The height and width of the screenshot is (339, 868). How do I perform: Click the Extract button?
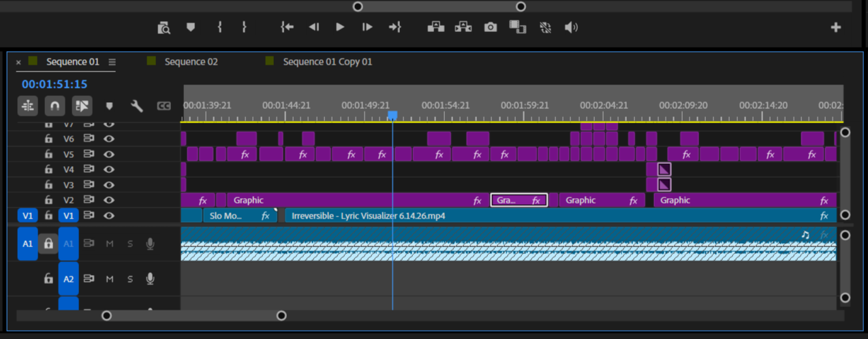pos(463,27)
